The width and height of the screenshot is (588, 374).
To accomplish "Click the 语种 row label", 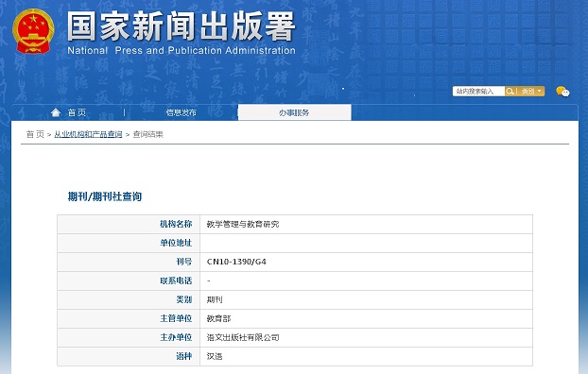I will 184,356.
